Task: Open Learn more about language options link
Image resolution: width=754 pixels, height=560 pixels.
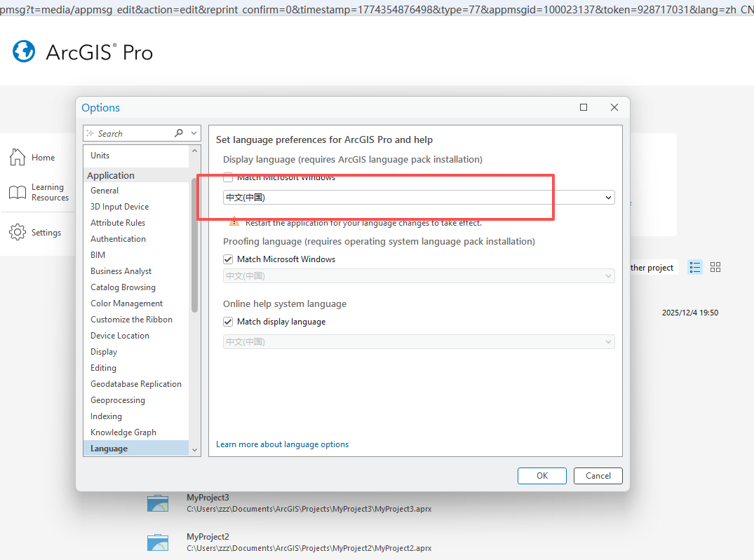Action: [282, 444]
